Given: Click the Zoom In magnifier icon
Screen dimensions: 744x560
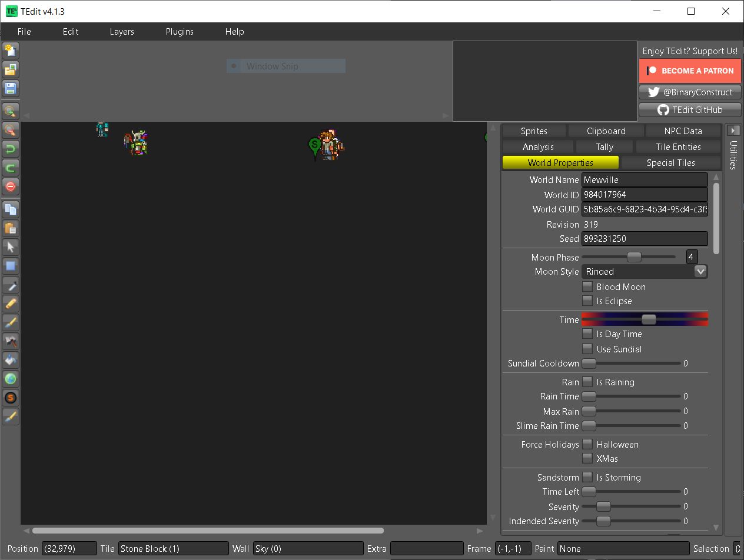Looking at the screenshot, I should [11, 111].
